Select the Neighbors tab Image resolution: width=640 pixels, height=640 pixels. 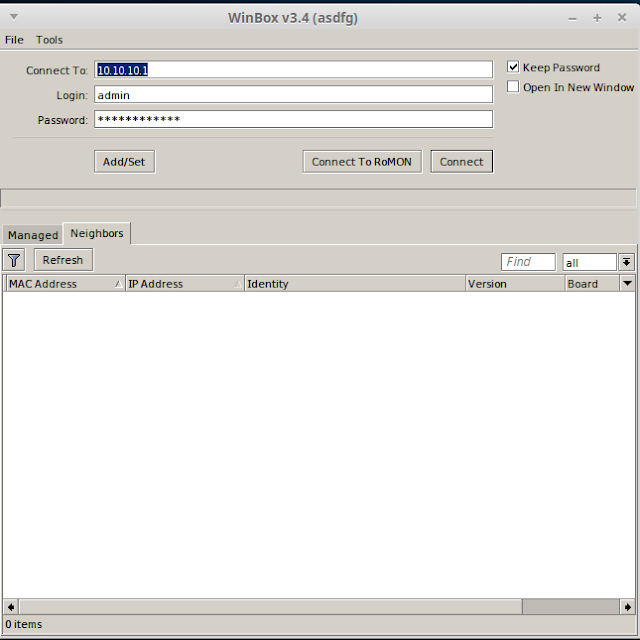[x=97, y=233]
